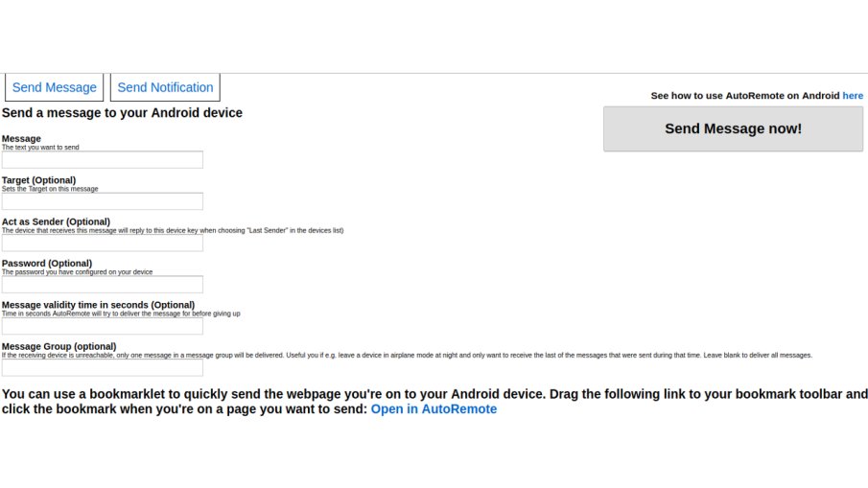Image resolution: width=868 pixels, height=488 pixels.
Task: Click the Send Message now! button
Action: pos(733,128)
